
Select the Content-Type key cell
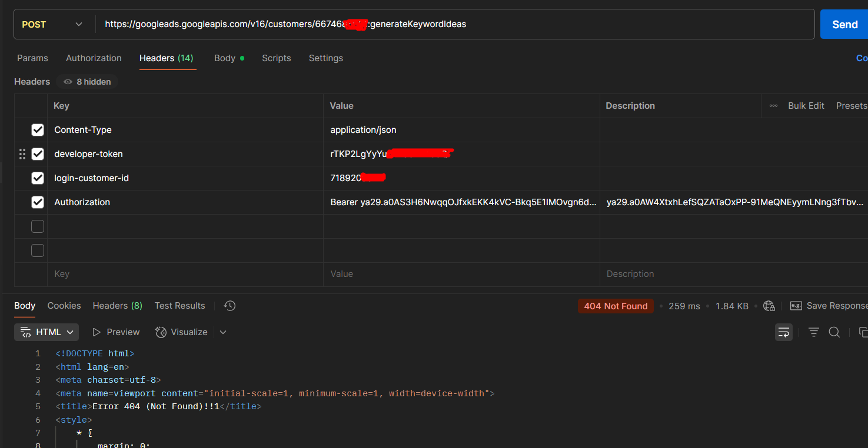(x=185, y=130)
